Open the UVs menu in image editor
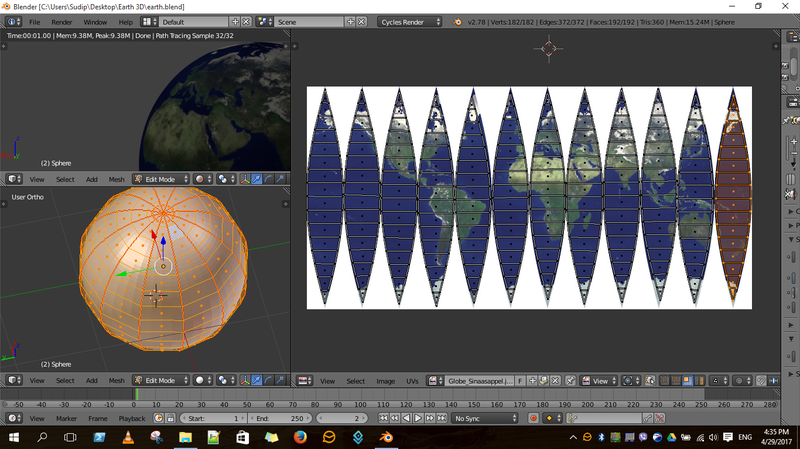This screenshot has width=800, height=449. point(412,381)
